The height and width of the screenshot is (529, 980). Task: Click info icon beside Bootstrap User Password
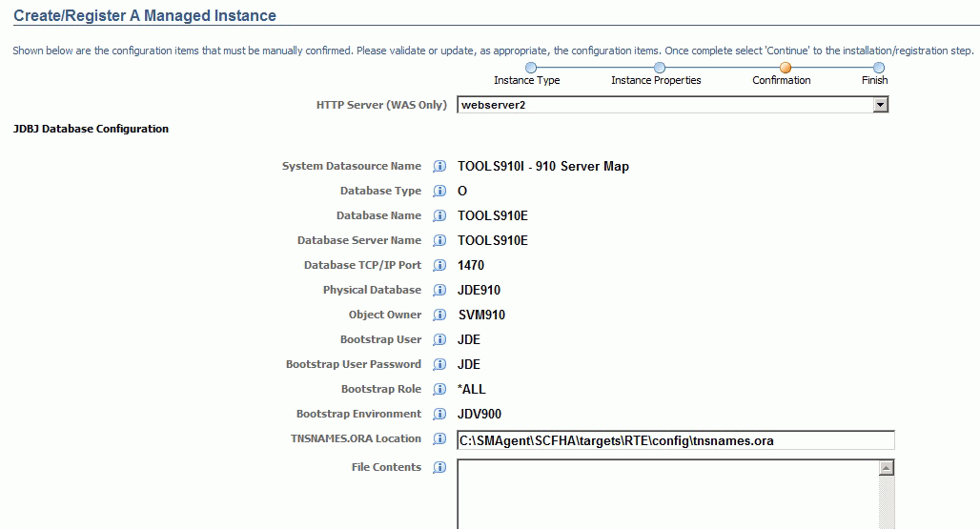(x=439, y=365)
